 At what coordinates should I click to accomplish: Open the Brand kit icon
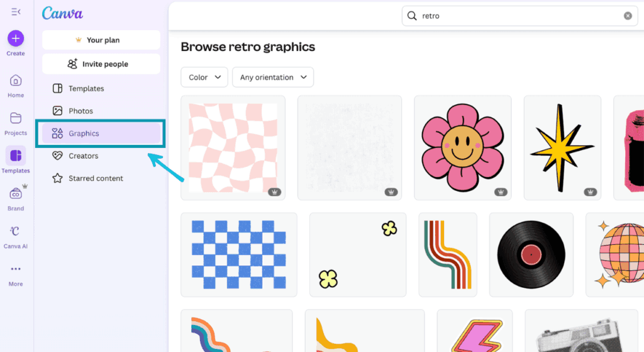16,194
